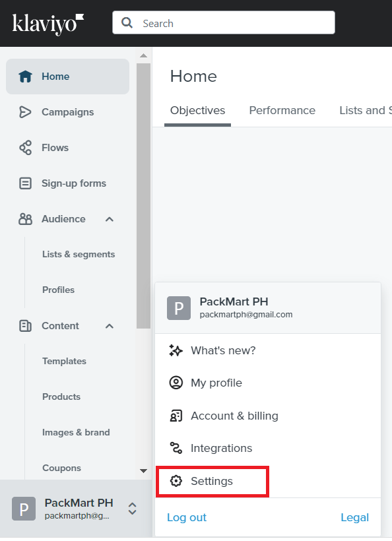This screenshot has height=541, width=392.
Task: Click the My profile person icon
Action: point(176,383)
